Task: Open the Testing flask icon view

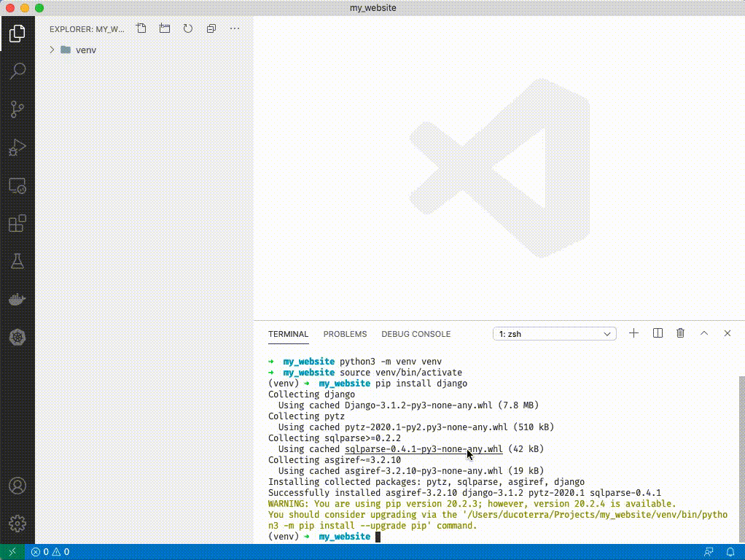Action: [x=17, y=261]
